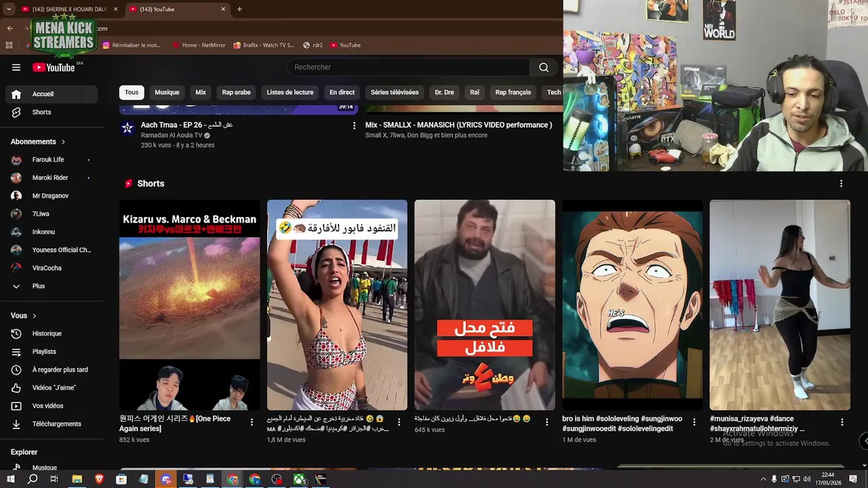Screen dimensions: 868x488
Task: Open the tab search dropdown arrow
Action: point(8,9)
